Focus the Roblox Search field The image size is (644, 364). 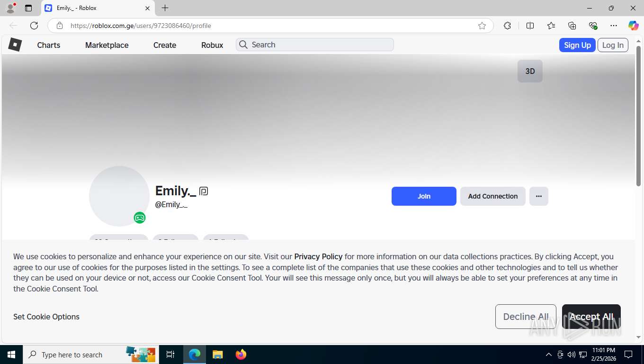click(315, 45)
